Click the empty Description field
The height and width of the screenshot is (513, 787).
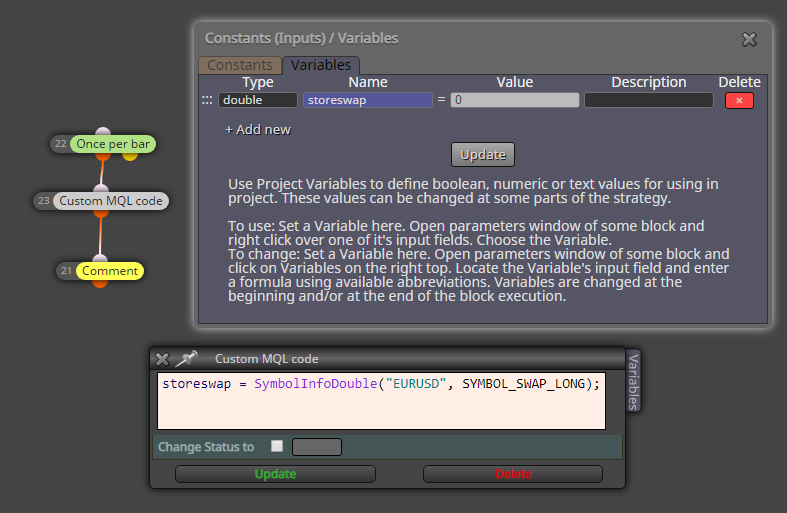[648, 100]
